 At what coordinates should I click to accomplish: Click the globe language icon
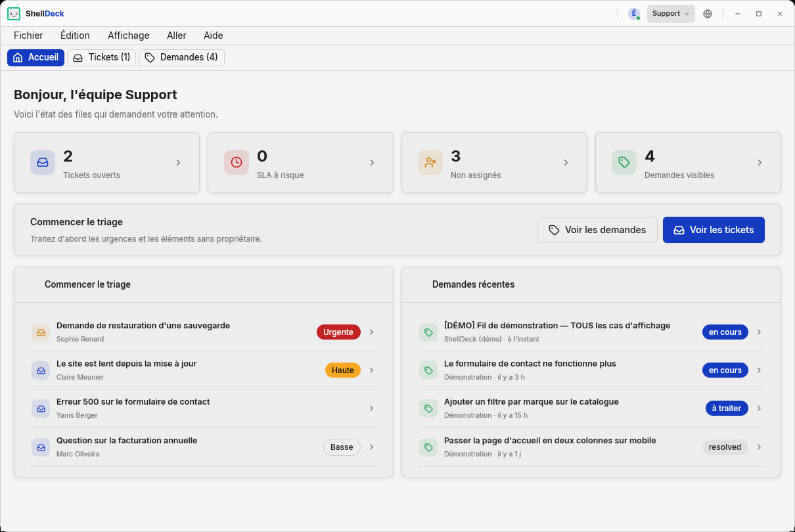click(x=708, y=13)
